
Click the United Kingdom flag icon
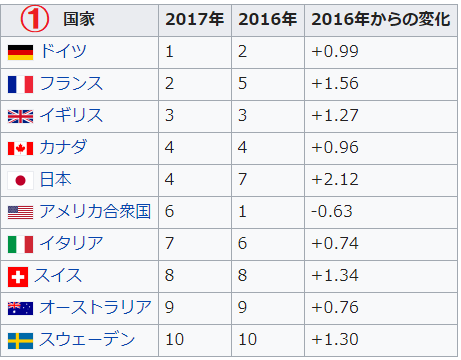20,116
